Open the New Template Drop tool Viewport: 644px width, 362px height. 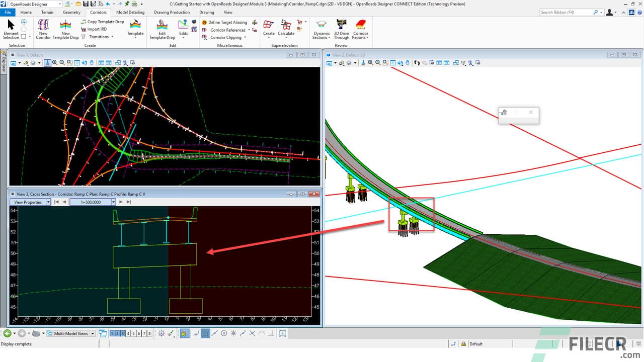(x=65, y=29)
